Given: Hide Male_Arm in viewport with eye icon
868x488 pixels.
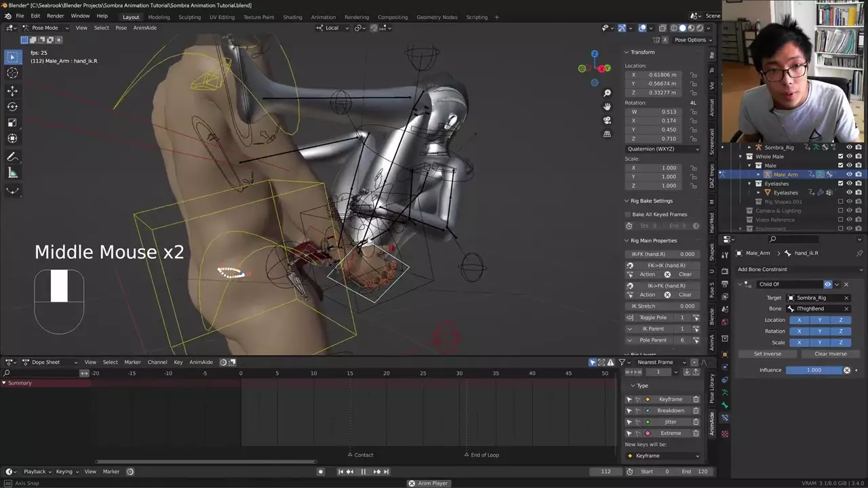Looking at the screenshot, I should [849, 174].
